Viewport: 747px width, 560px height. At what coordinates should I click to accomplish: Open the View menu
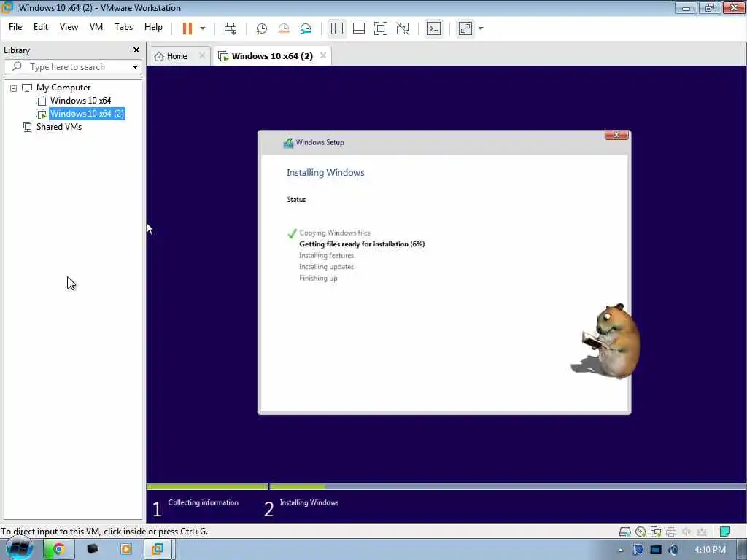tap(69, 27)
